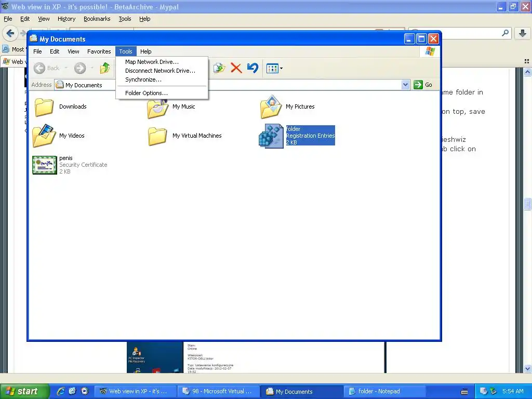Viewport: 532px width, 399px height.
Task: Select the My Music folder icon
Action: (157, 108)
